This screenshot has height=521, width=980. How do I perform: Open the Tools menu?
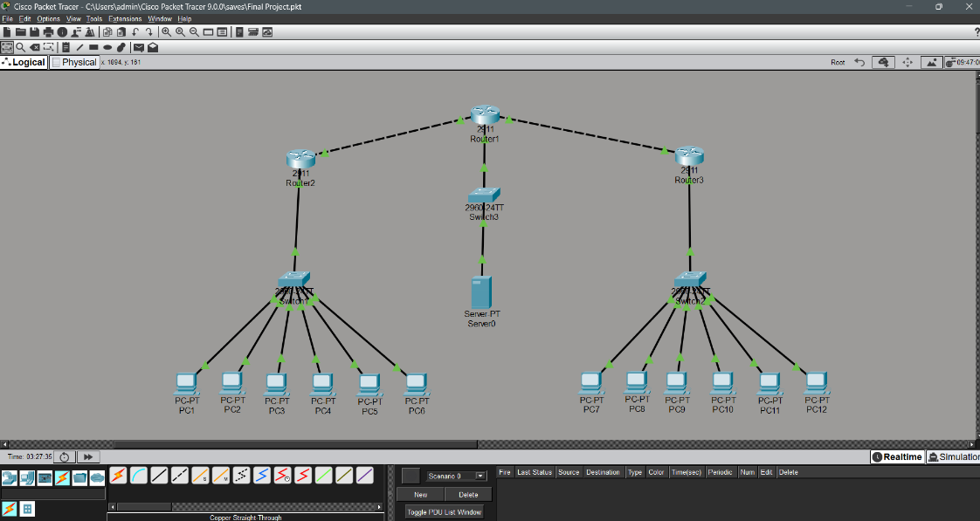94,18
